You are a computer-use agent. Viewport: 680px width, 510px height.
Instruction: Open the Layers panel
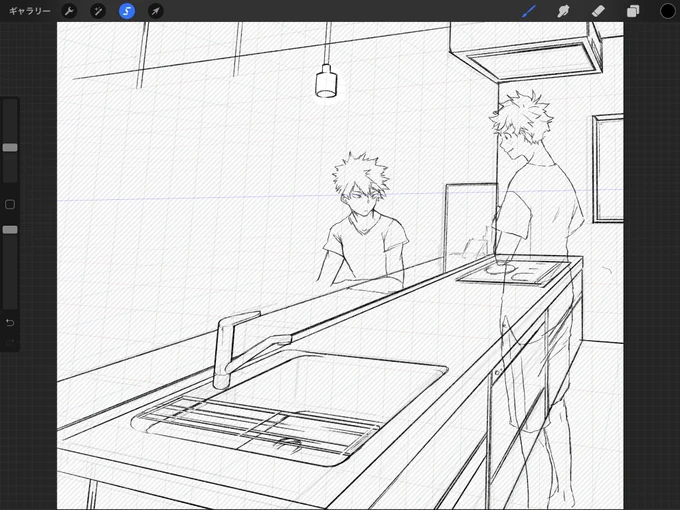(633, 11)
